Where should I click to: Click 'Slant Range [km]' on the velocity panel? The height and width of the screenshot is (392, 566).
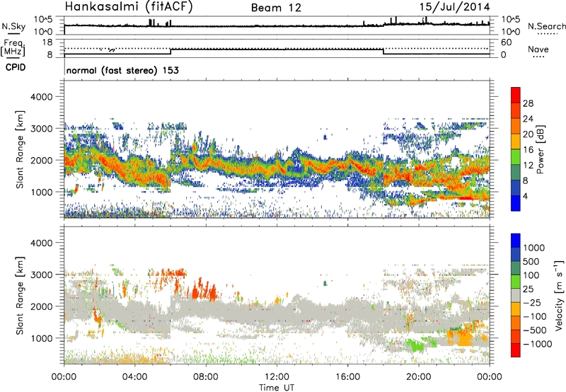(20, 295)
